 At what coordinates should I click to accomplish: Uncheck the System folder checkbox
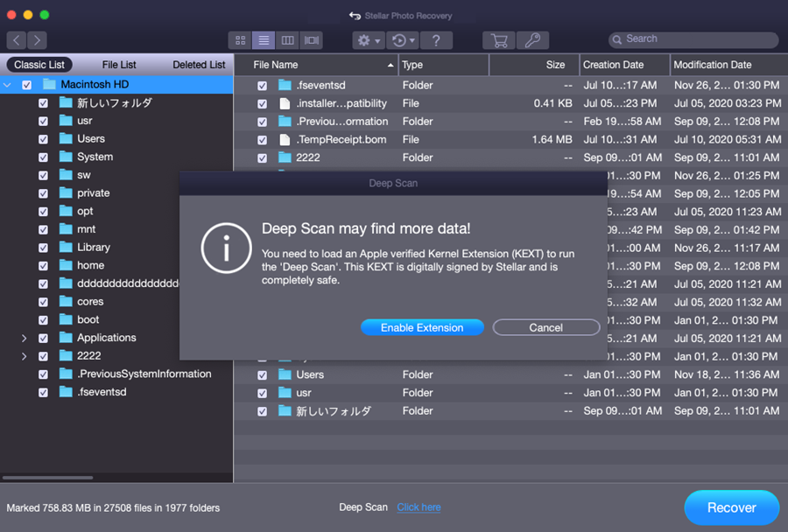pyautogui.click(x=43, y=157)
